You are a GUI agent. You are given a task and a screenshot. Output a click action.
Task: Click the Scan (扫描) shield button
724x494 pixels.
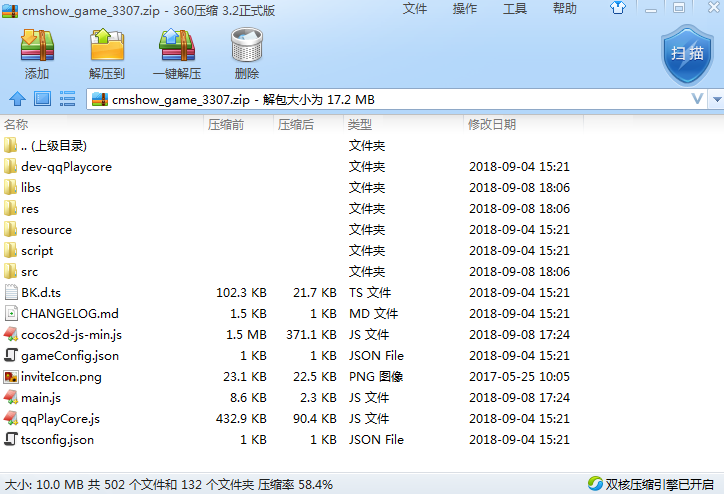[687, 54]
